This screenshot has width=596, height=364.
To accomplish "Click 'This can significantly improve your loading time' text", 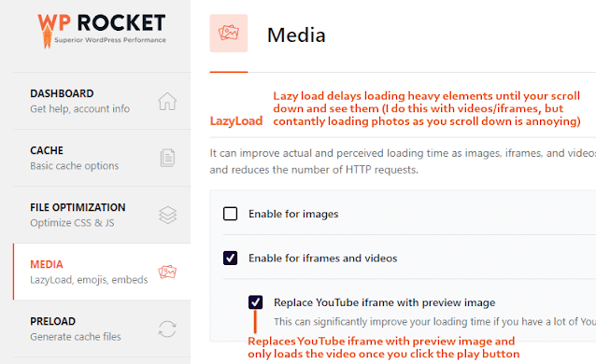I will [x=434, y=322].
